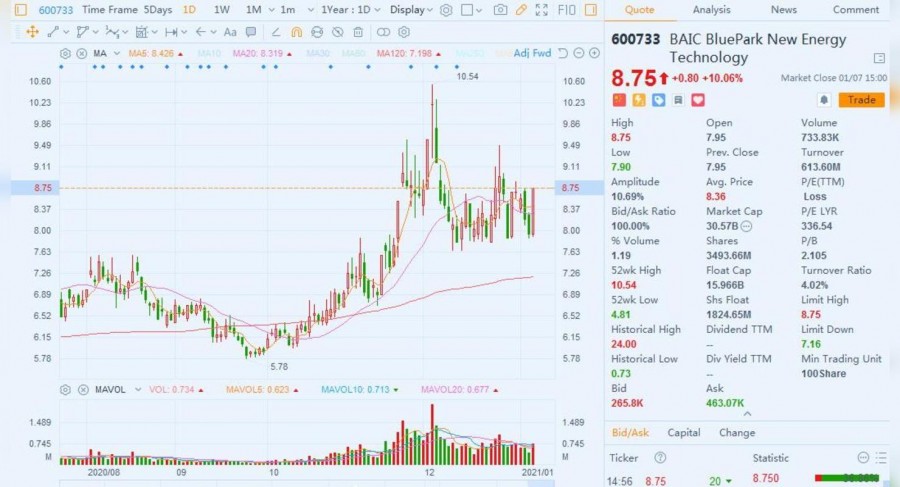
Task: Reset chart view with undo arrow
Action: 563,53
